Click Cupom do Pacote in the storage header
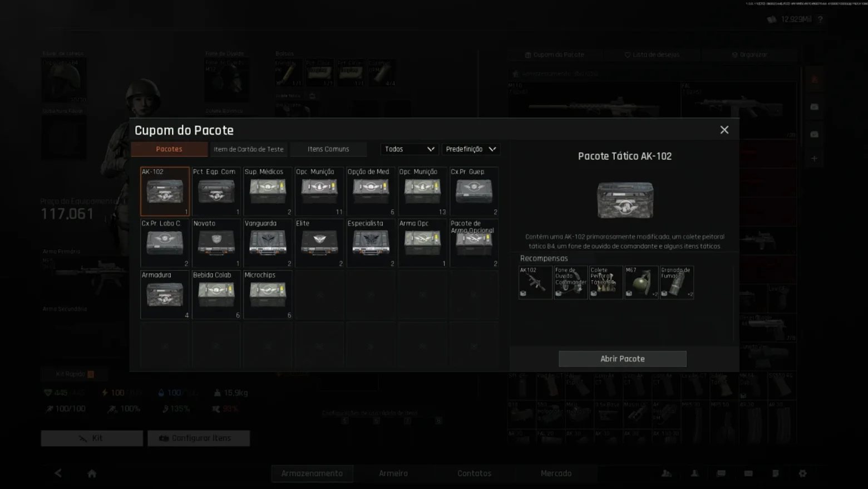Image resolution: width=868 pixels, height=489 pixels. point(555,55)
